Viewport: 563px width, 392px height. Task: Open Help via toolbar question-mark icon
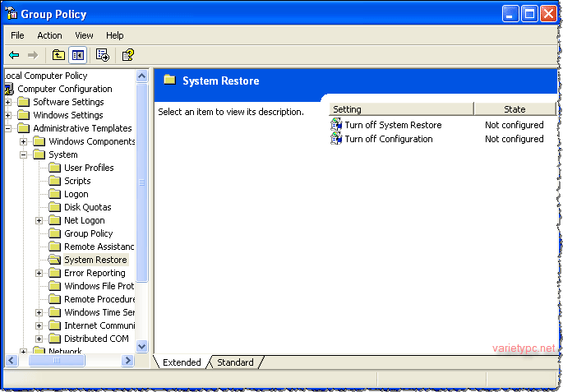click(127, 55)
